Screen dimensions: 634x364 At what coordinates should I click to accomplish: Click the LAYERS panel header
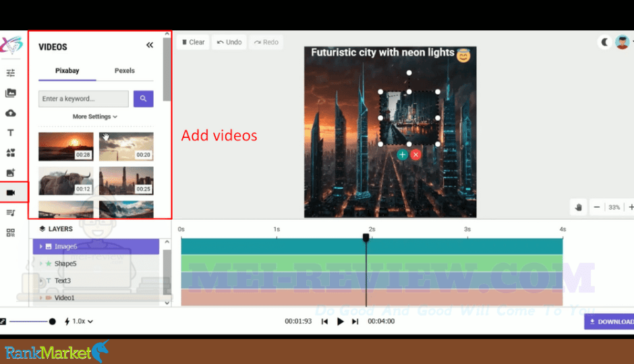click(56, 229)
